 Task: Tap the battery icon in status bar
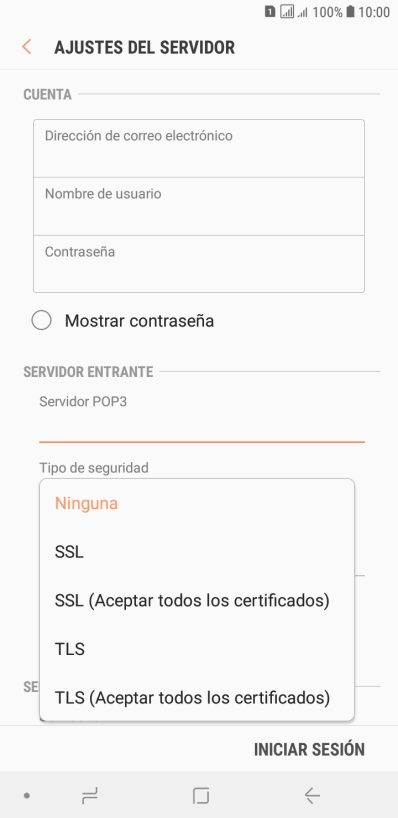[x=351, y=11]
